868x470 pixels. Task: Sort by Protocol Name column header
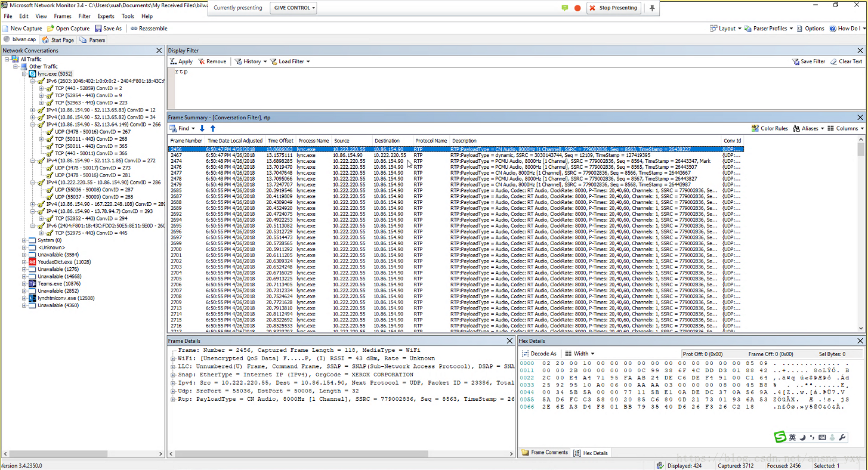(x=431, y=141)
